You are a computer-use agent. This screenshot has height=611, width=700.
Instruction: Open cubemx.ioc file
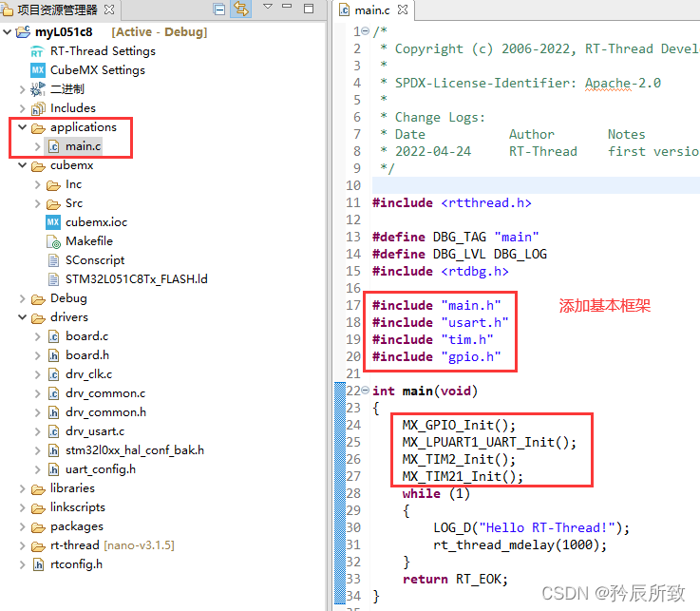pyautogui.click(x=96, y=222)
